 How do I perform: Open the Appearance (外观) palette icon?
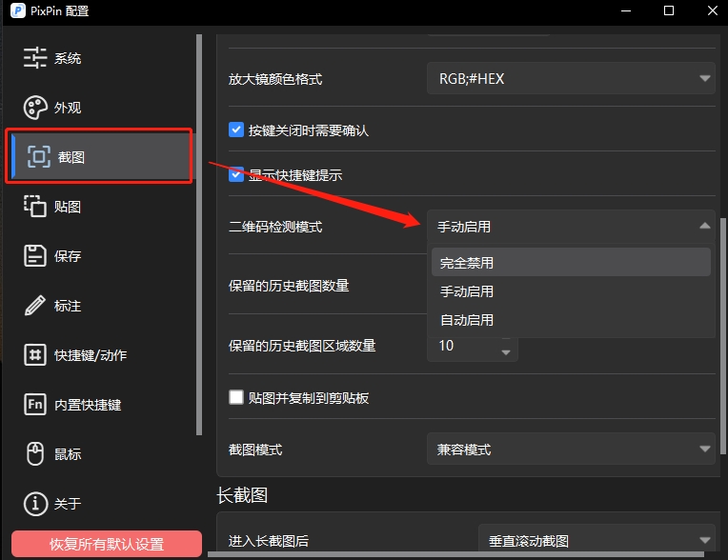35,108
